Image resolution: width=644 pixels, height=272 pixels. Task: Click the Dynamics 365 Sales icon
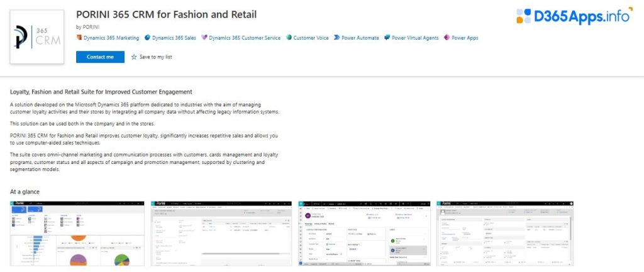pos(147,38)
